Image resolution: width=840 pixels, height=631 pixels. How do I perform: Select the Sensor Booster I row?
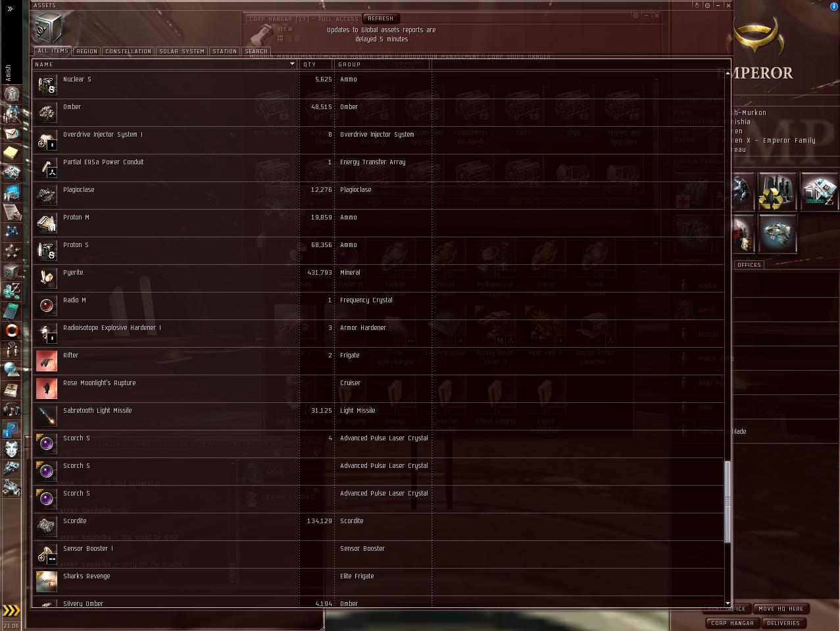tap(378, 554)
